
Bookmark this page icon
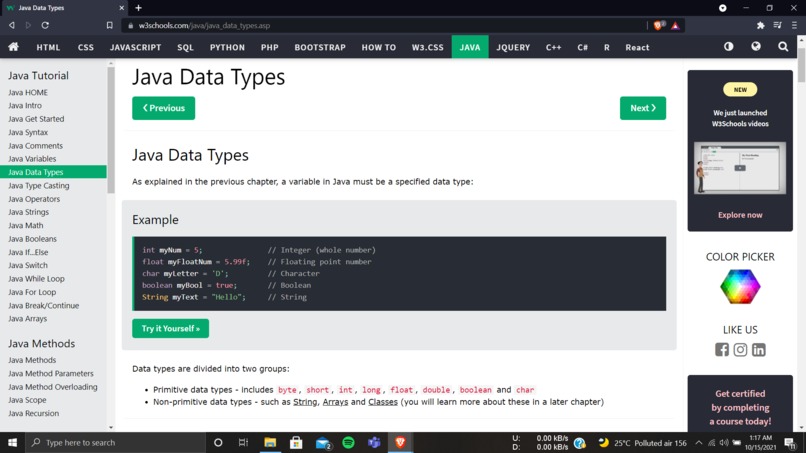pyautogui.click(x=109, y=25)
